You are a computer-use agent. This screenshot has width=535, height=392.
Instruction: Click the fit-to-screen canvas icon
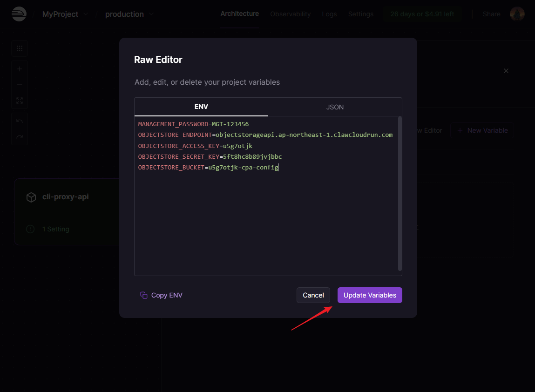20,101
